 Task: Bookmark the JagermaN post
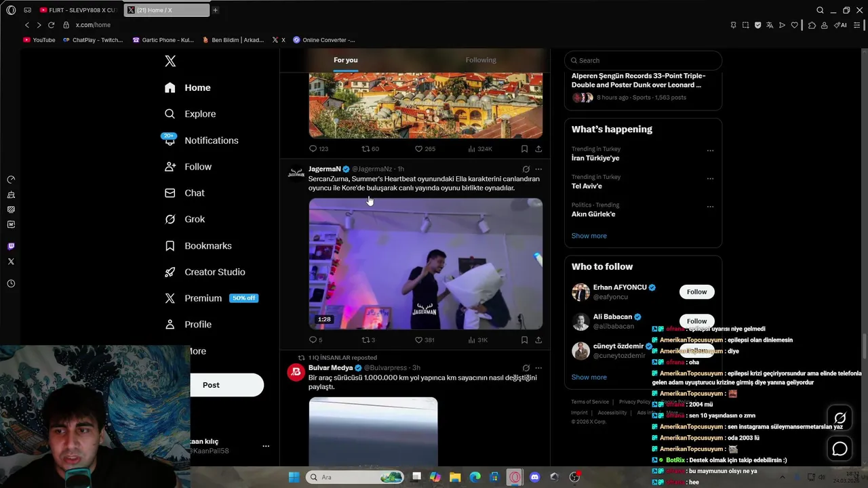click(x=524, y=340)
